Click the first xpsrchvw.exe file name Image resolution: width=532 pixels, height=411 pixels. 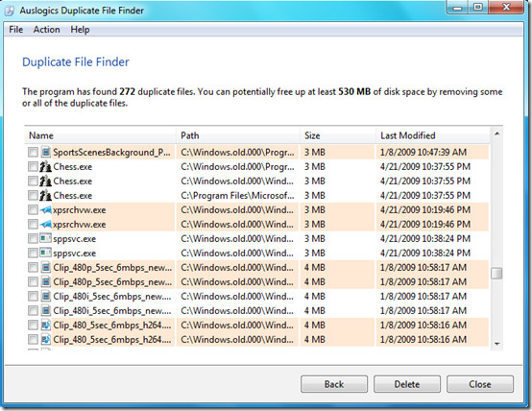[x=80, y=210]
